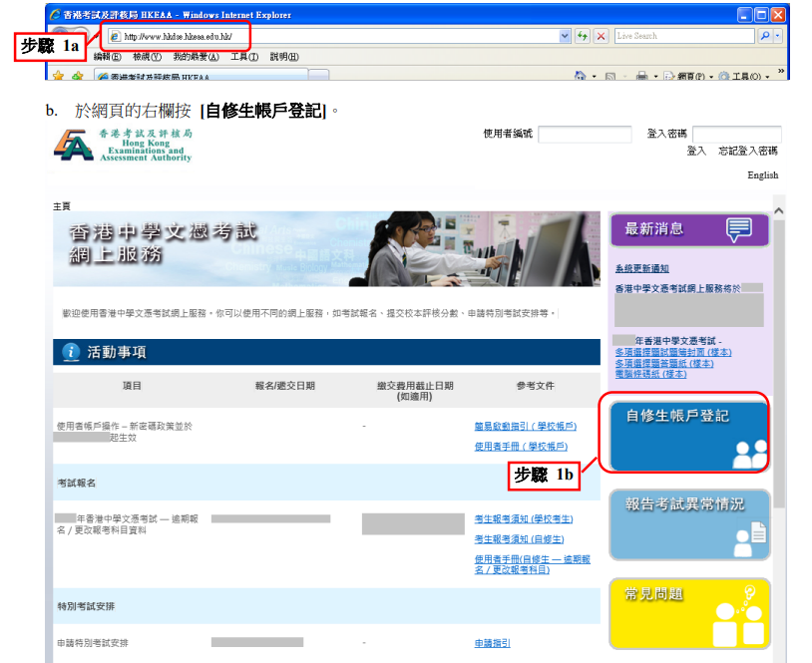Click the 使用者編號 input field
812x663 pixels.
tap(585, 134)
